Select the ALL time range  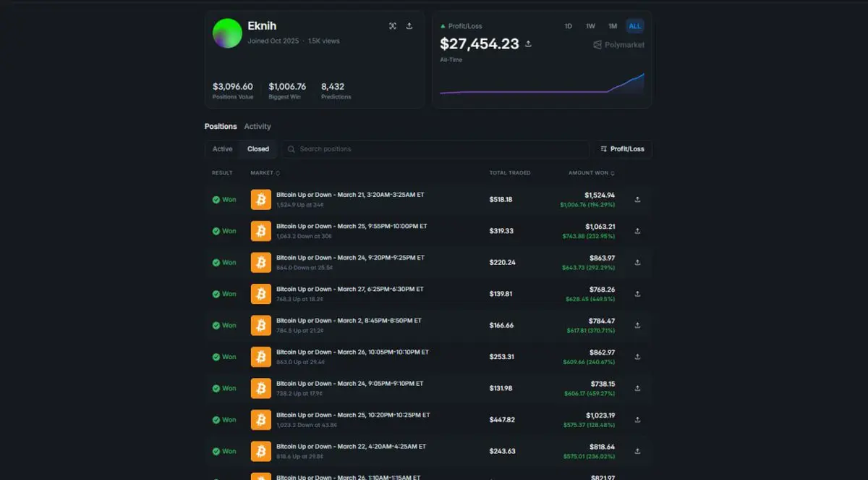click(x=634, y=26)
